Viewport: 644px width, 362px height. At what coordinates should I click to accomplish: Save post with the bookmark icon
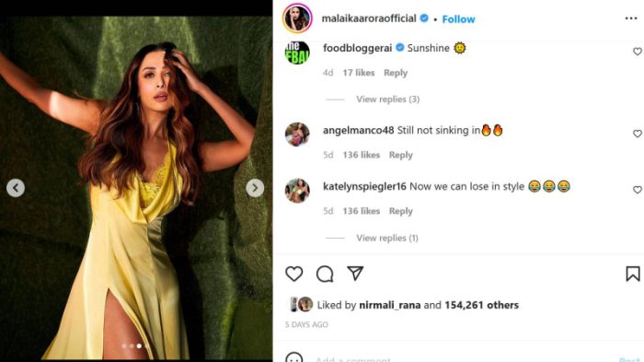(633, 274)
